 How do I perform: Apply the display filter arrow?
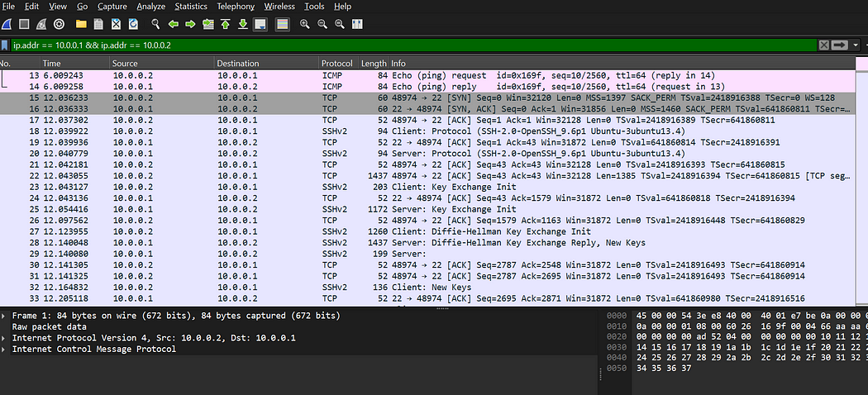click(840, 45)
